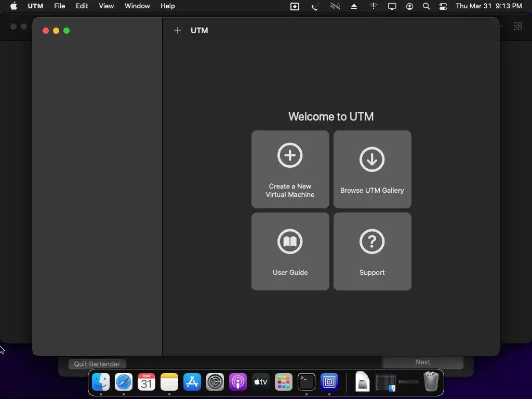Click the disk image file in the Dock
Screen dimensions: 532x399
[362, 382]
